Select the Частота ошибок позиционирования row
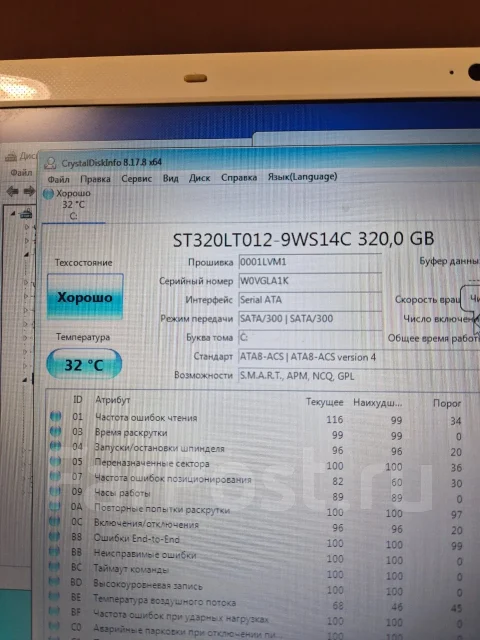Viewport: 480px width, 640px height. [x=264, y=480]
